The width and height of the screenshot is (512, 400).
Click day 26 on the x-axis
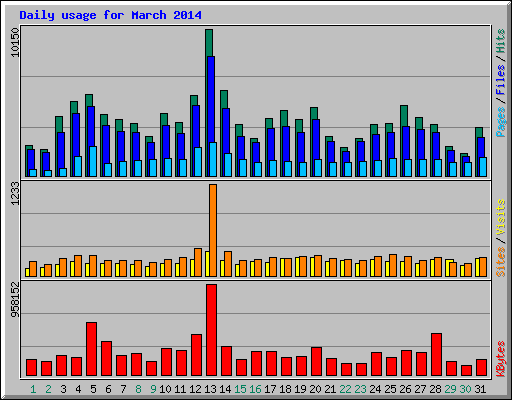pos(405,389)
